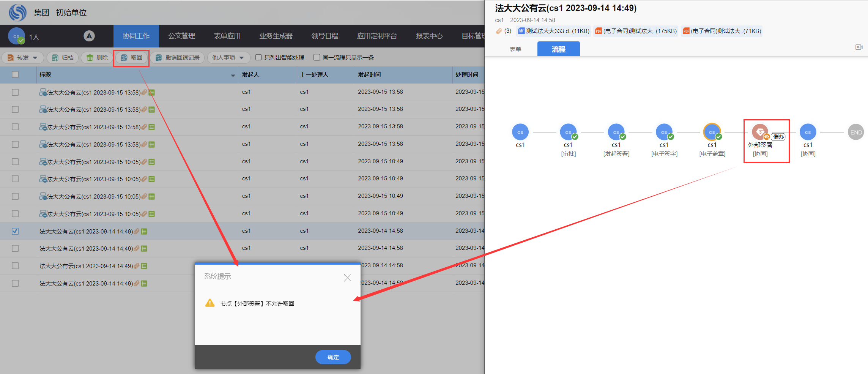The image size is (868, 374).
Task: Click the 取回 (retrieve) toolbar button
Action: point(131,58)
